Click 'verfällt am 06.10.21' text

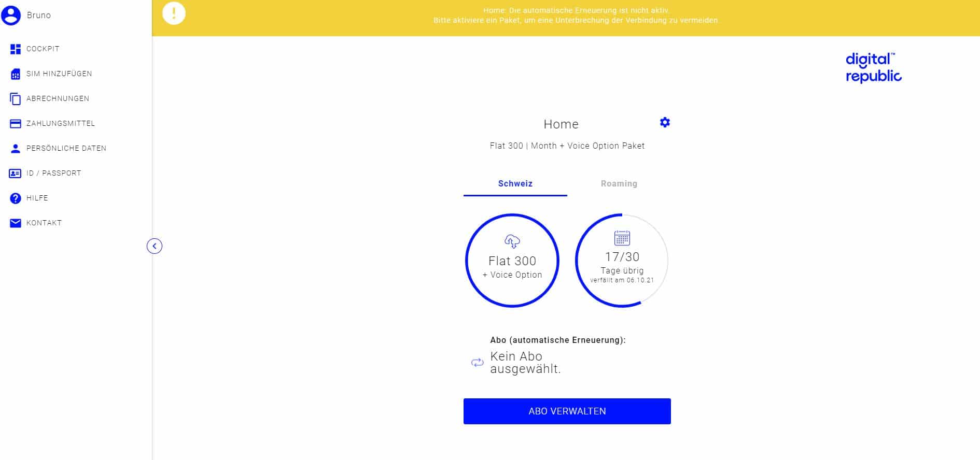(622, 280)
